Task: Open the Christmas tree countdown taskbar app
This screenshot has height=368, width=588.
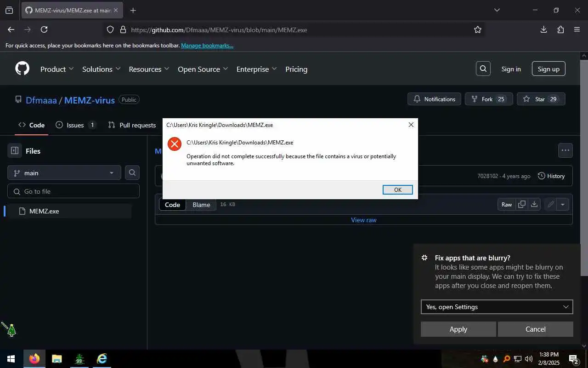Action: [79, 359]
